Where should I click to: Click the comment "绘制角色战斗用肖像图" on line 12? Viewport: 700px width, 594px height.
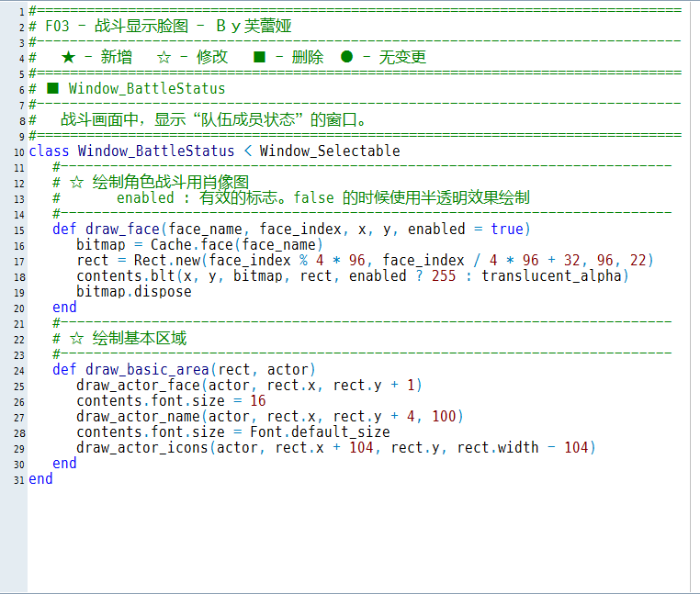(x=171, y=182)
